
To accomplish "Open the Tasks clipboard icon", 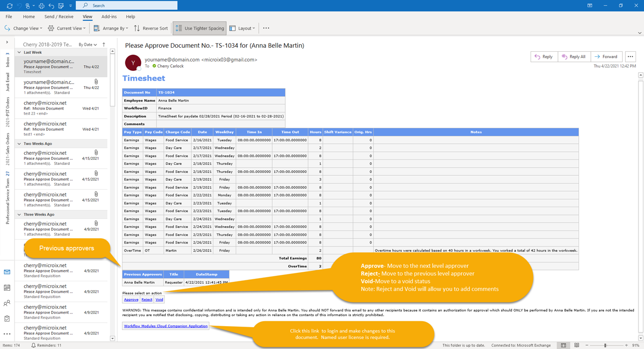I will pyautogui.click(x=7, y=319).
